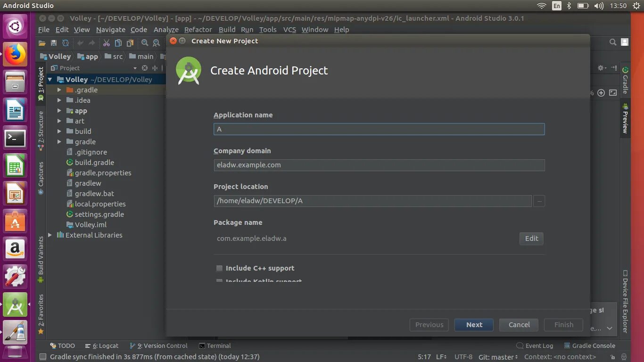Click the Save All floppy disk icon
Screen dimensions: 644x362
click(54, 43)
